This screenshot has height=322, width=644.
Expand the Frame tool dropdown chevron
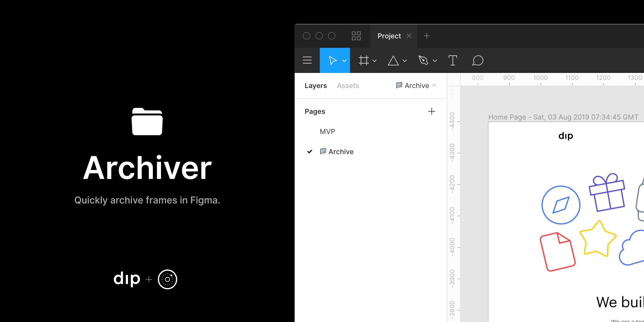point(375,61)
